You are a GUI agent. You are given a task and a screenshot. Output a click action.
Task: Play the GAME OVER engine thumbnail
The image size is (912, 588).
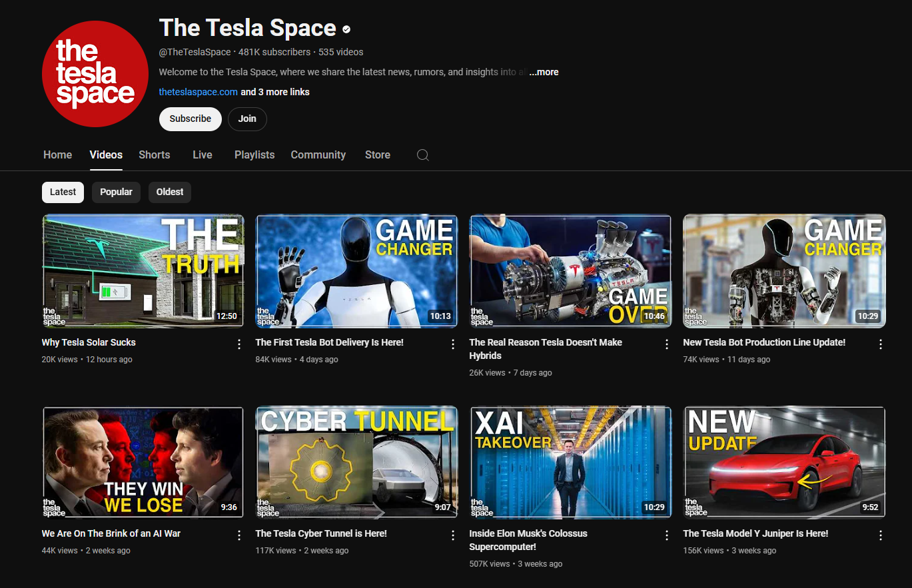point(571,271)
